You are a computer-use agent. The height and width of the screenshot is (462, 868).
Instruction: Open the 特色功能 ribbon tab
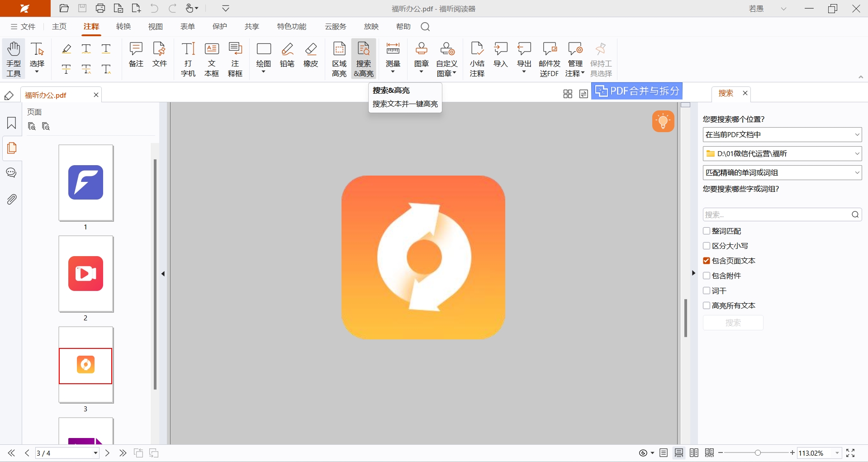tap(292, 27)
